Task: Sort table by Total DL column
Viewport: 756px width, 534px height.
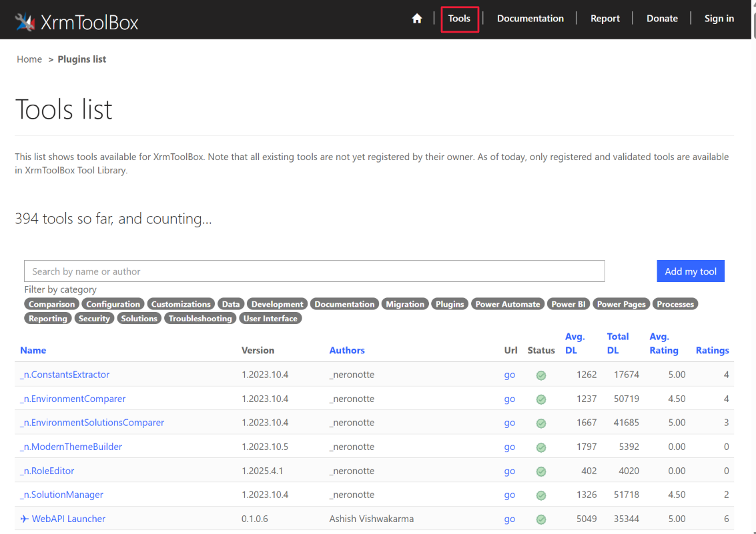Action: 618,343
